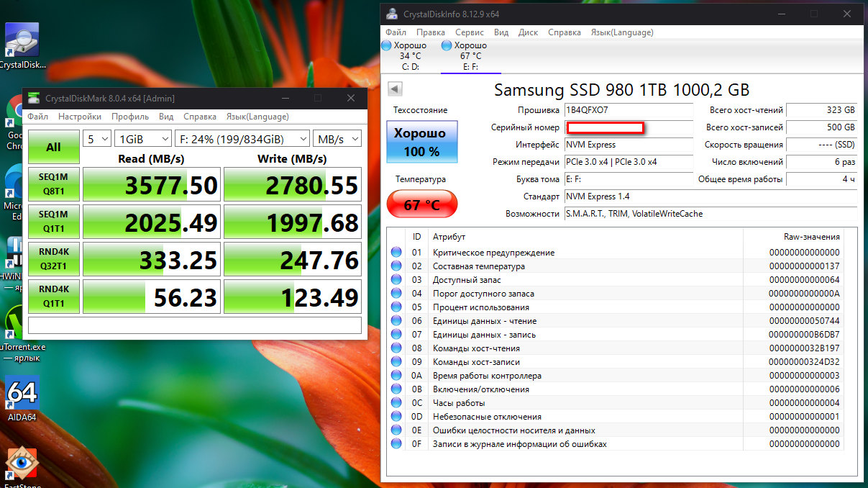
Task: Click status orb for attribute 07 Единицы данных - запись
Action: pyautogui.click(x=396, y=335)
